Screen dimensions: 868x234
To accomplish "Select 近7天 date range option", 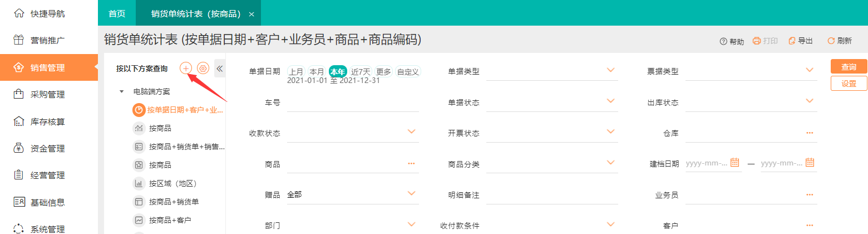I will (x=361, y=71).
